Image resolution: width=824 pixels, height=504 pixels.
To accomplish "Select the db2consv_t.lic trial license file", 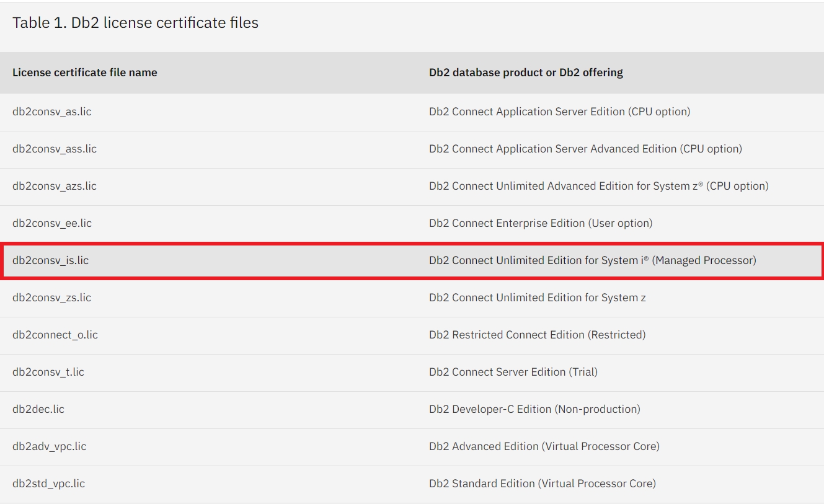I will 48,372.
